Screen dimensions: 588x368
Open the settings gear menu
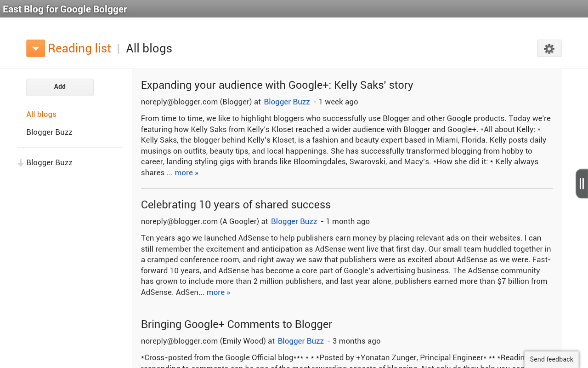point(549,49)
